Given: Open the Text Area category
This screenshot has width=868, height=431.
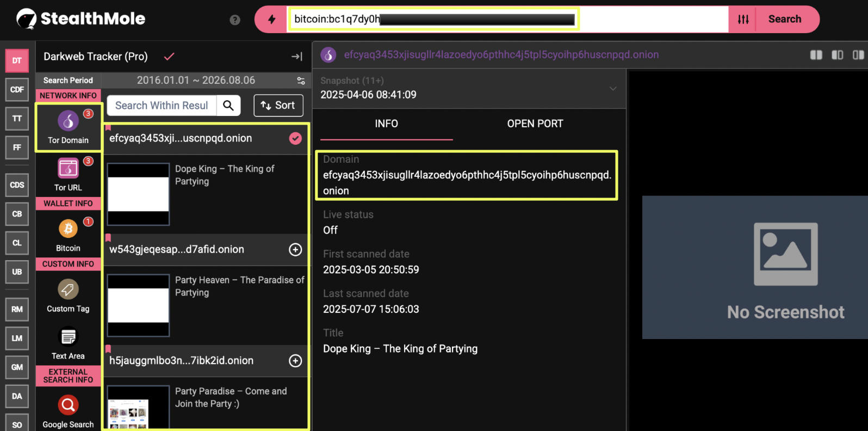Looking at the screenshot, I should 68,343.
